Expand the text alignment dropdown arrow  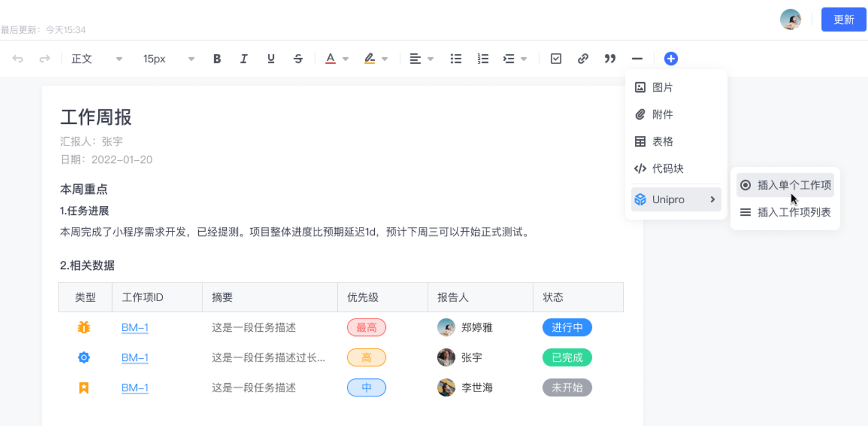pyautogui.click(x=431, y=59)
